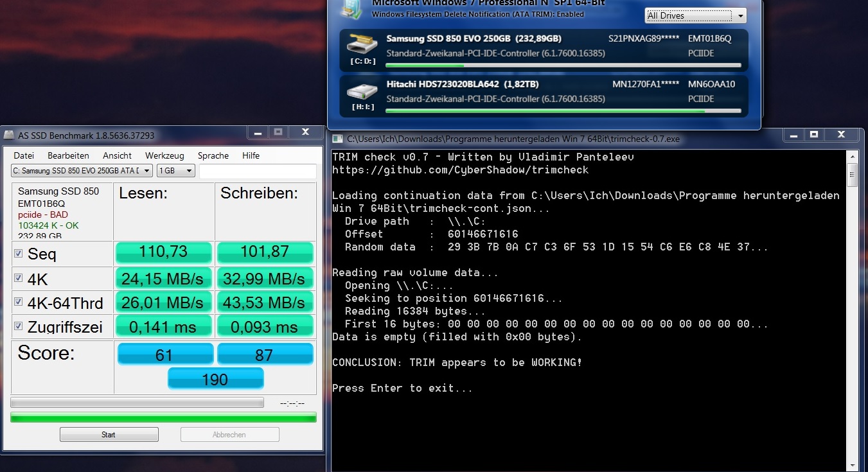Click the 4K-64Thrd read result 26,01 MB/s
The image size is (868, 472).
[x=164, y=302]
